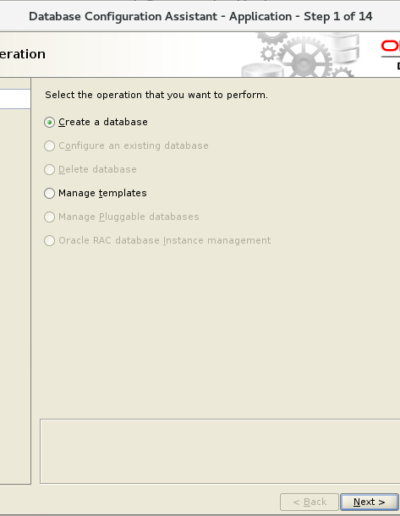This screenshot has width=400, height=516.
Task: Click the Next button
Action: 369,502
